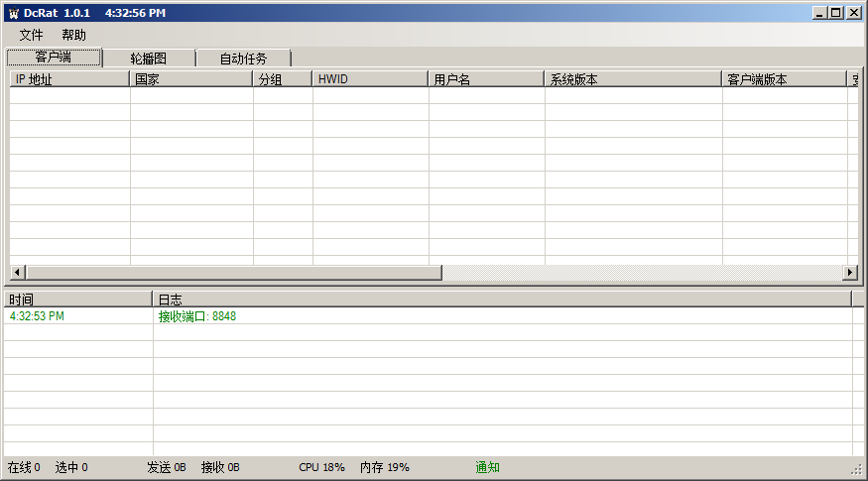Open the 文件 menu
The height and width of the screenshot is (481, 868).
pos(31,35)
